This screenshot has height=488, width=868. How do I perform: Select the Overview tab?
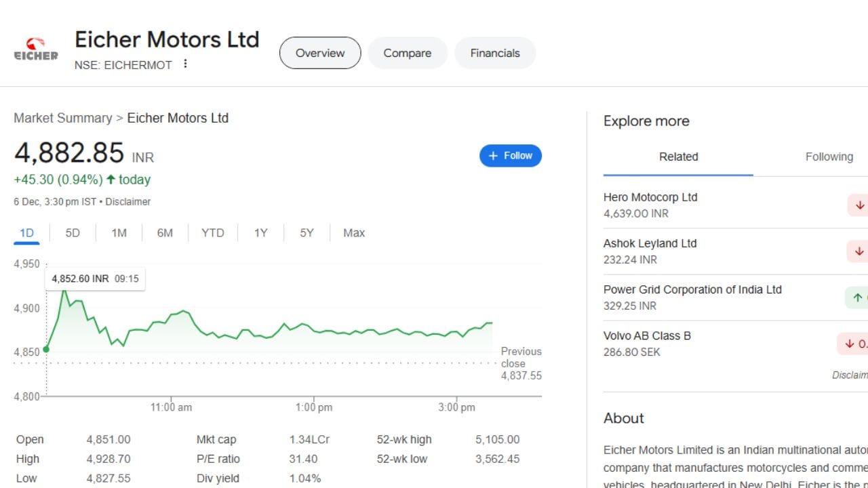click(320, 53)
